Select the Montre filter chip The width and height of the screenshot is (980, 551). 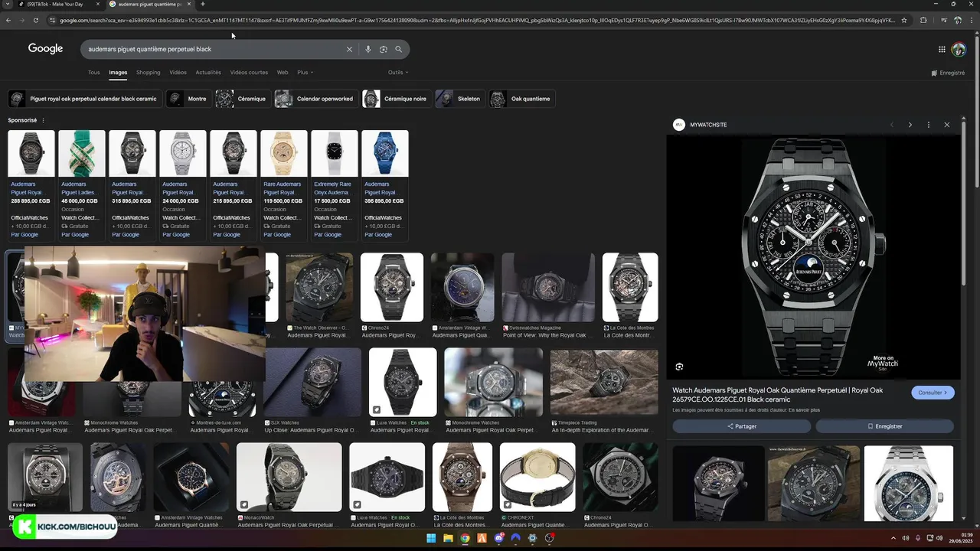(188, 99)
